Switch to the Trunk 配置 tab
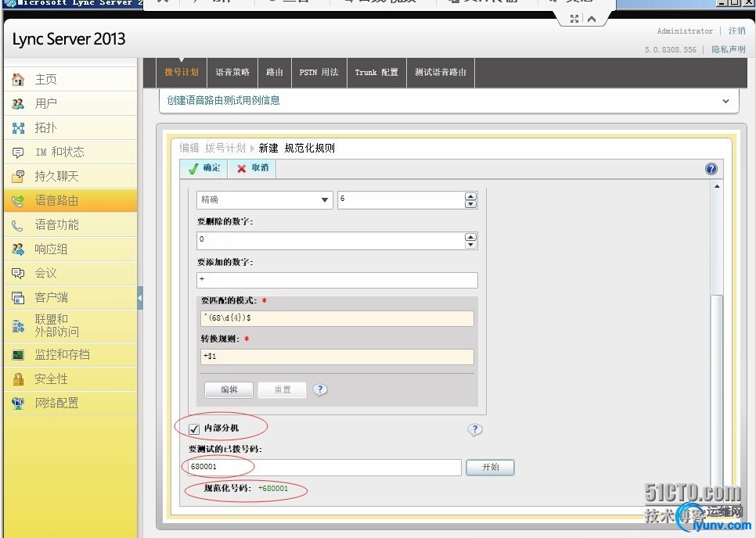This screenshot has width=756, height=538. [376, 72]
